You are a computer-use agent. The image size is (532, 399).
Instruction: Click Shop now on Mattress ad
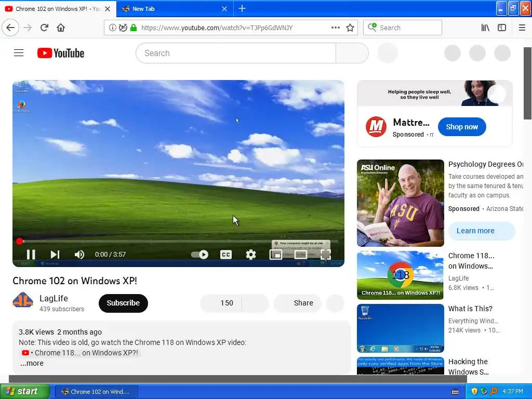[462, 127]
